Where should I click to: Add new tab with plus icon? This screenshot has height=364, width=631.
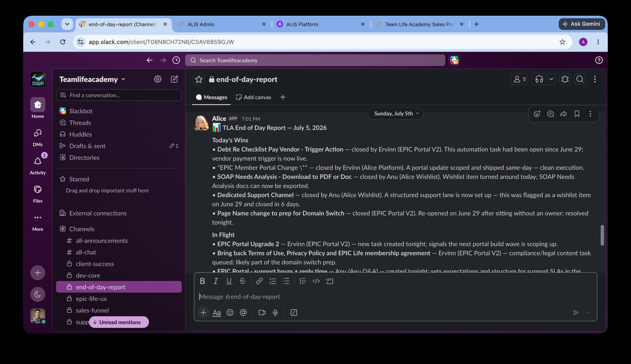(x=283, y=97)
